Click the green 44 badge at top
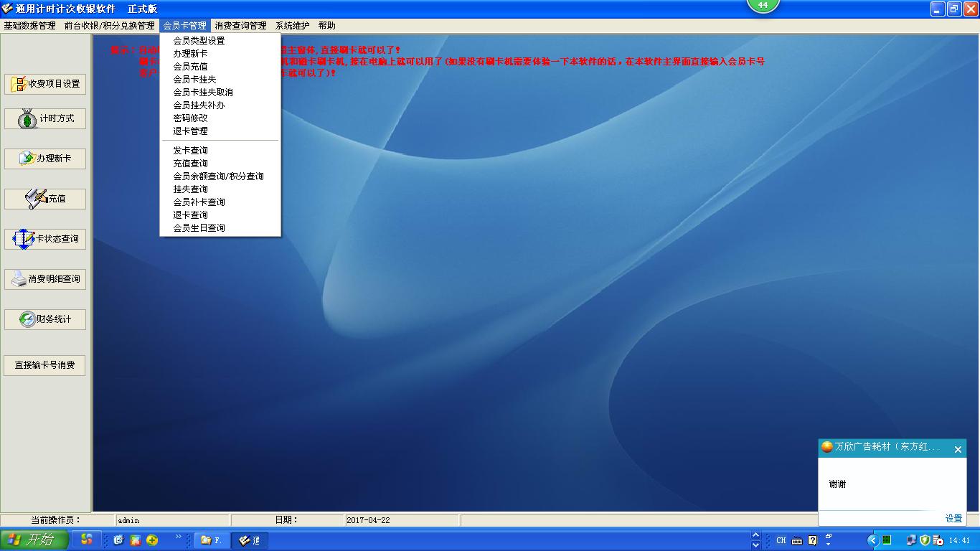The height and width of the screenshot is (551, 980). [763, 5]
